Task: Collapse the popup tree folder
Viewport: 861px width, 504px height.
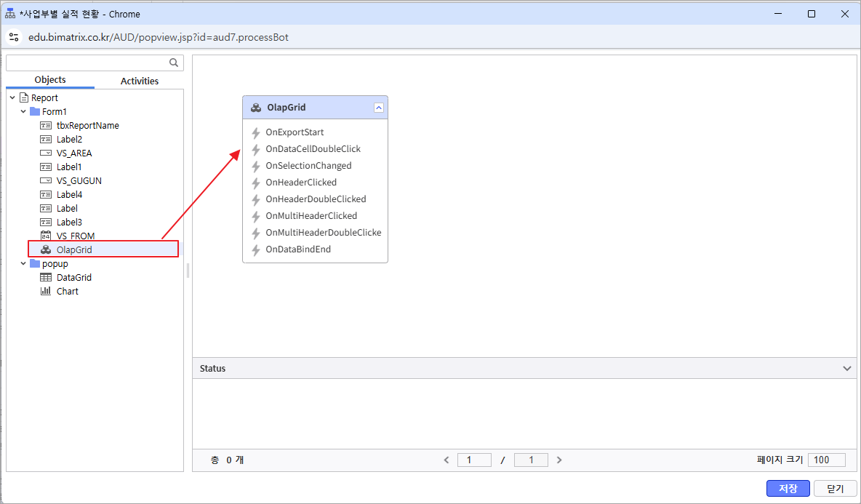Action: (23, 263)
